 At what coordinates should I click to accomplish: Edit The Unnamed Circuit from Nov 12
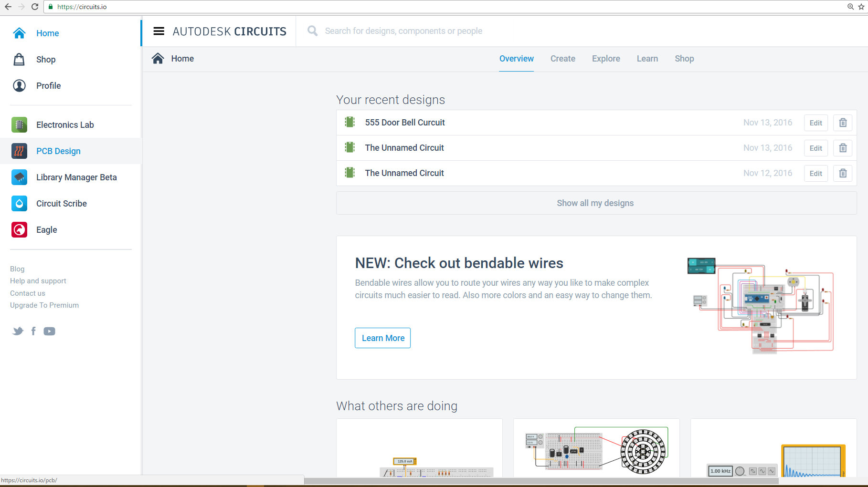click(x=815, y=173)
